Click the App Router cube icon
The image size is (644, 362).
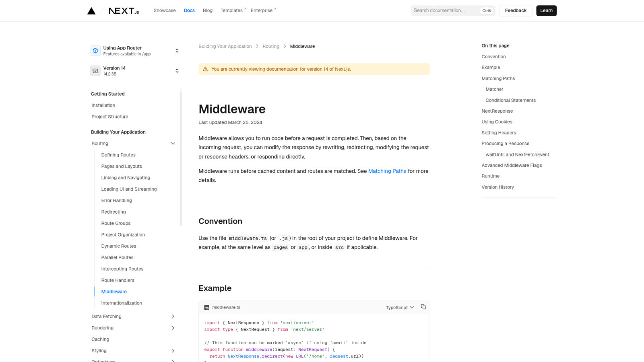(95, 51)
